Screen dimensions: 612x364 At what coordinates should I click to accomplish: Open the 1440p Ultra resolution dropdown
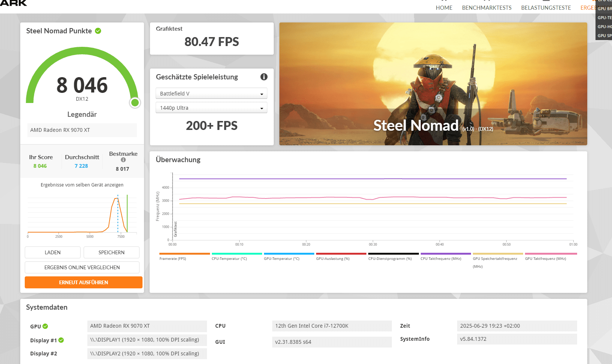click(211, 108)
